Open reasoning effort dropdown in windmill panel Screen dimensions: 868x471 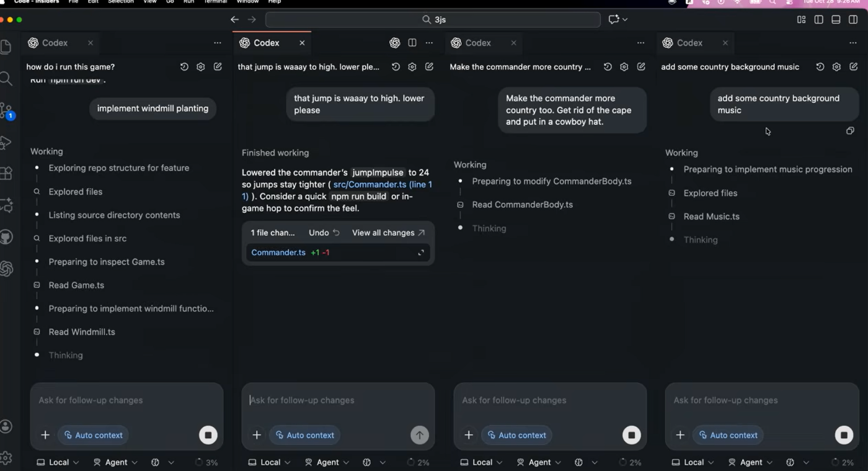tap(162, 462)
